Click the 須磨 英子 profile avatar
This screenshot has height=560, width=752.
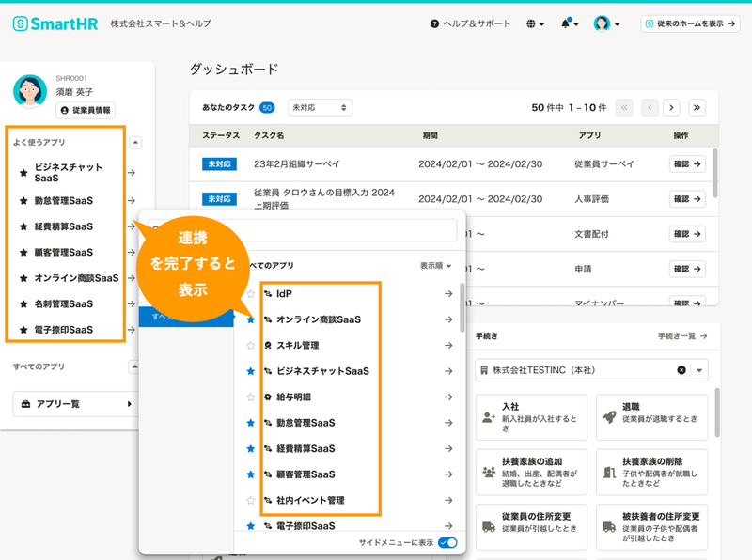pyautogui.click(x=30, y=91)
